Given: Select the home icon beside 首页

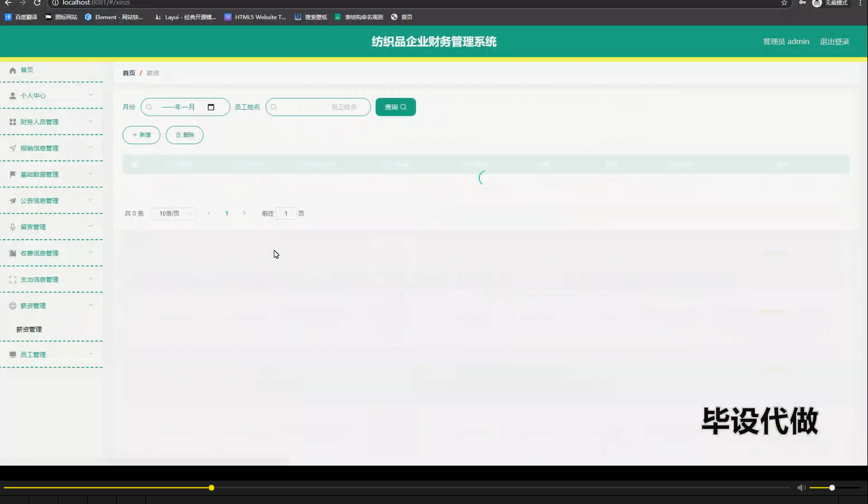Looking at the screenshot, I should pyautogui.click(x=13, y=70).
